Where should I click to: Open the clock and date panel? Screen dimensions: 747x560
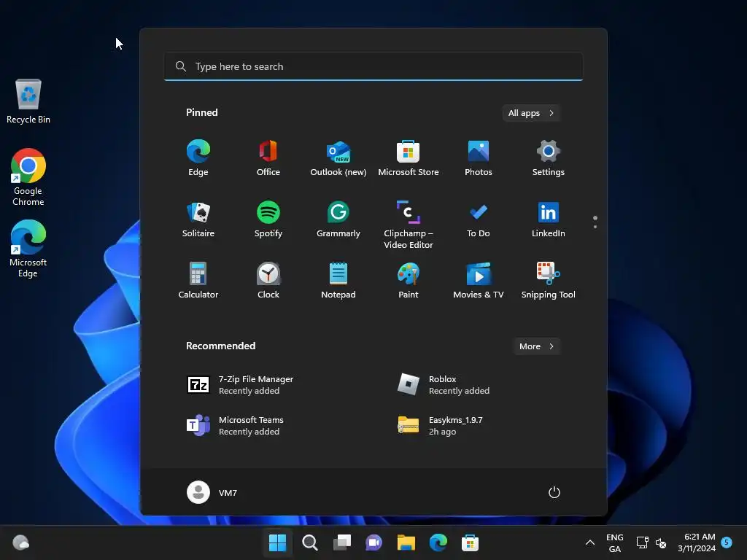coord(697,542)
